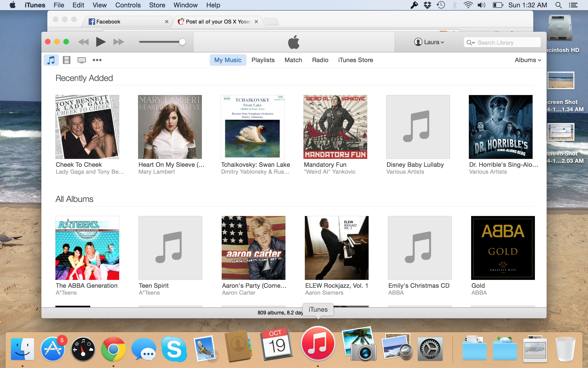The height and width of the screenshot is (368, 588).
Task: Launch Dashboard from the Dock
Action: [83, 349]
